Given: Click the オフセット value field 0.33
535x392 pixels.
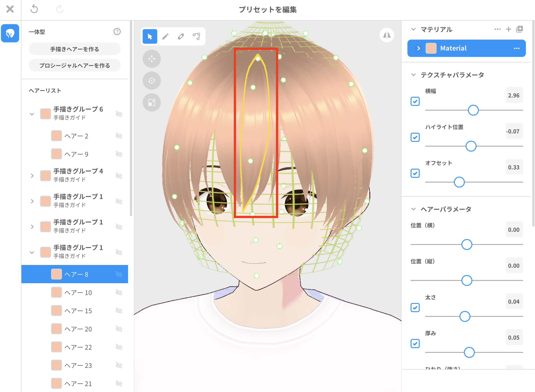Looking at the screenshot, I should (514, 167).
